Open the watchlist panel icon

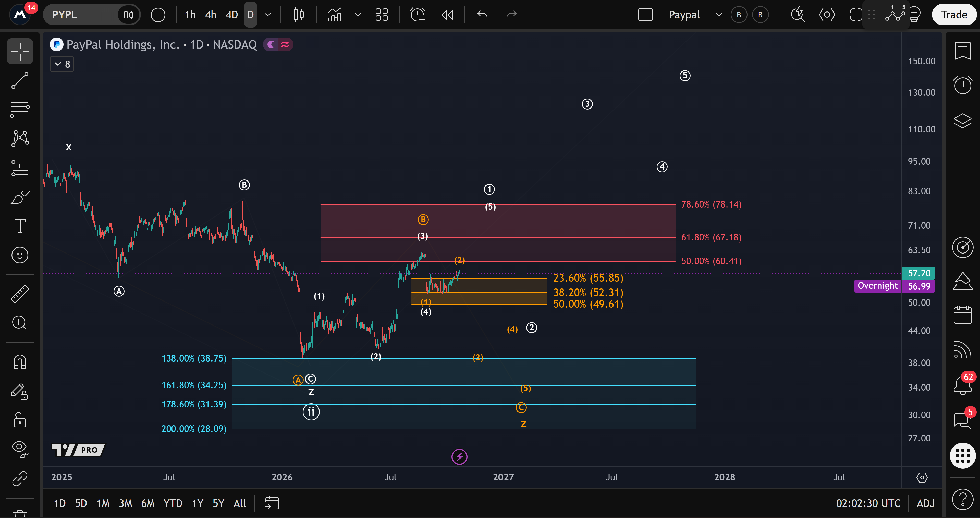[x=962, y=51]
